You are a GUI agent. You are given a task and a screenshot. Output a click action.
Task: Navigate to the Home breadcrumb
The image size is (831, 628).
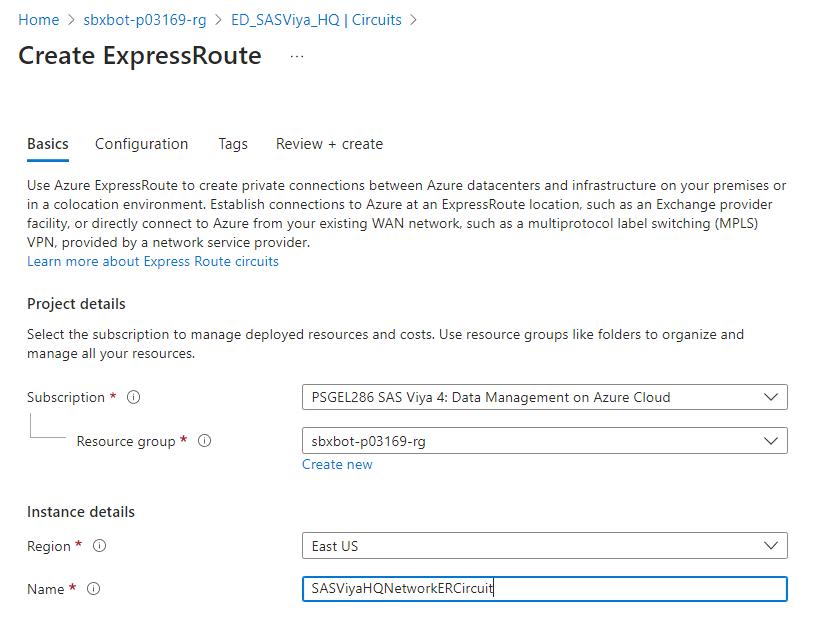[x=39, y=20]
